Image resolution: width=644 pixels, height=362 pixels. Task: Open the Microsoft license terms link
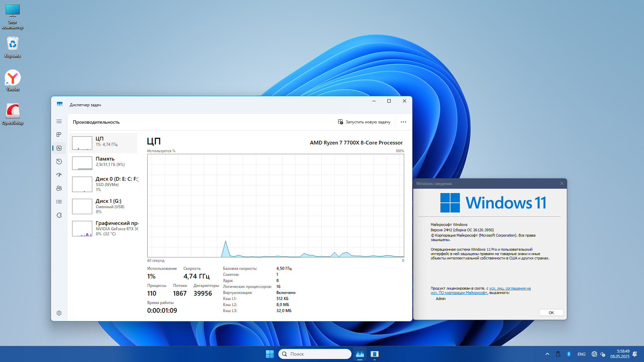coord(509,288)
